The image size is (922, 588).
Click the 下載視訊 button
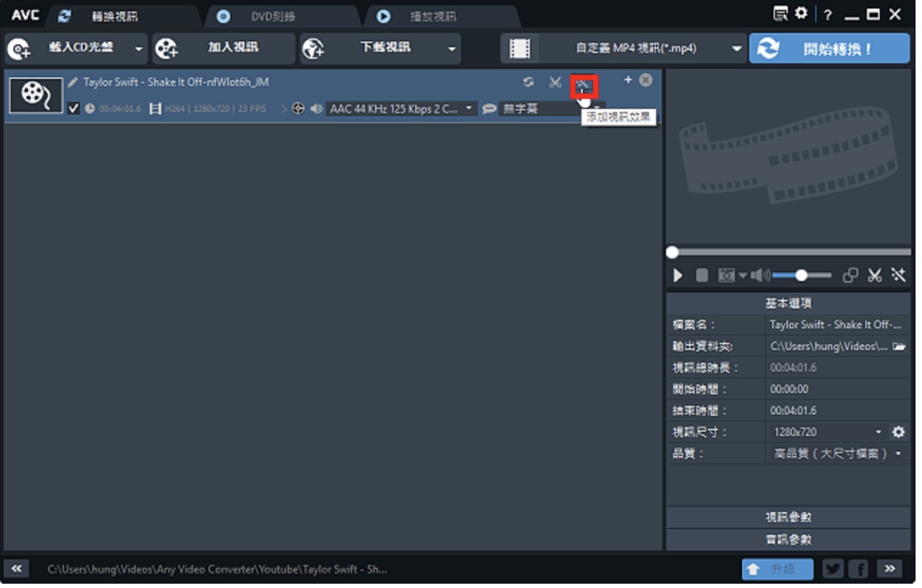pos(373,48)
